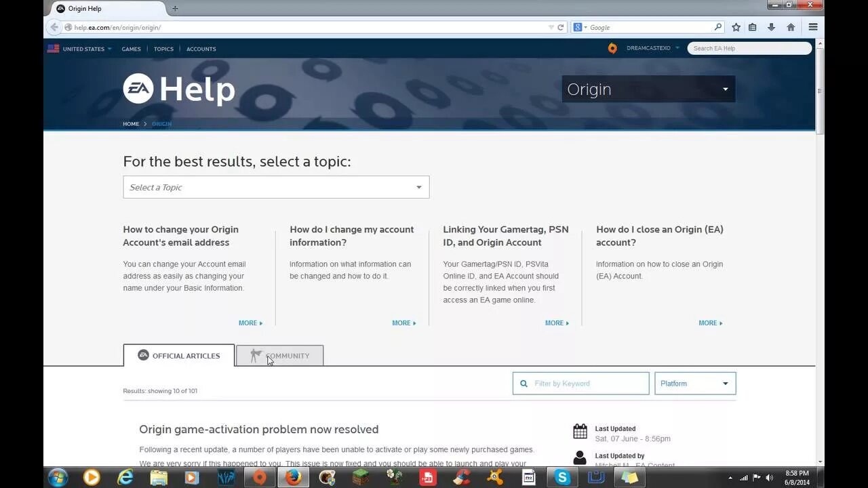This screenshot has width=868, height=488.
Task: Click the Home breadcrumb link
Action: click(x=131, y=124)
